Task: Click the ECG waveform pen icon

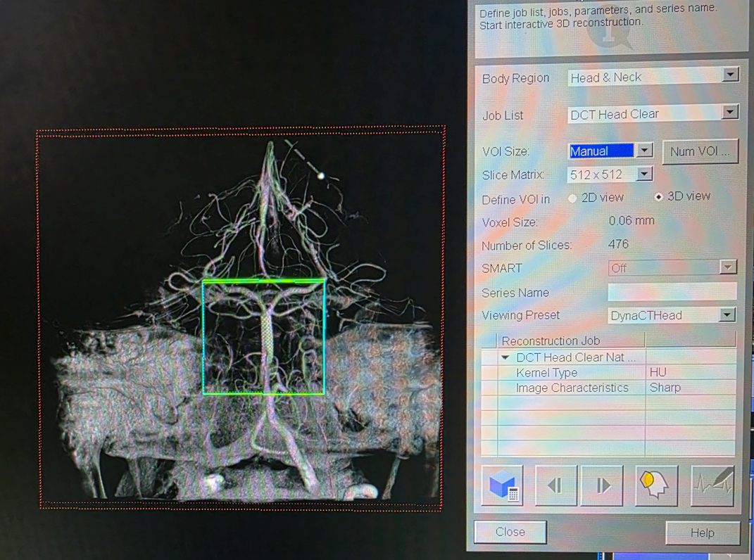Action: 713,485
